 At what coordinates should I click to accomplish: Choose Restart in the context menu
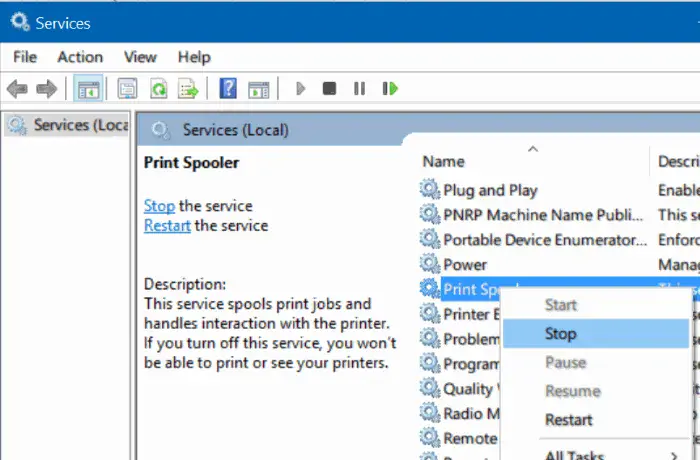pyautogui.click(x=569, y=420)
